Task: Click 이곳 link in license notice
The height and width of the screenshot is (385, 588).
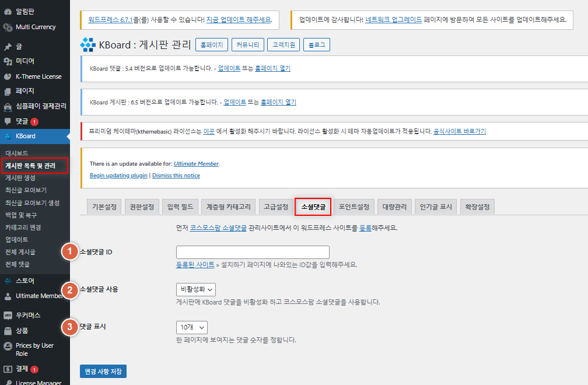Action: [209, 131]
